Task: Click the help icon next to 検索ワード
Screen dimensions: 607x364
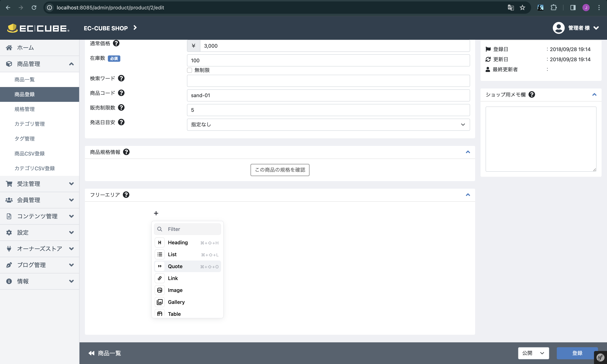Action: [121, 78]
